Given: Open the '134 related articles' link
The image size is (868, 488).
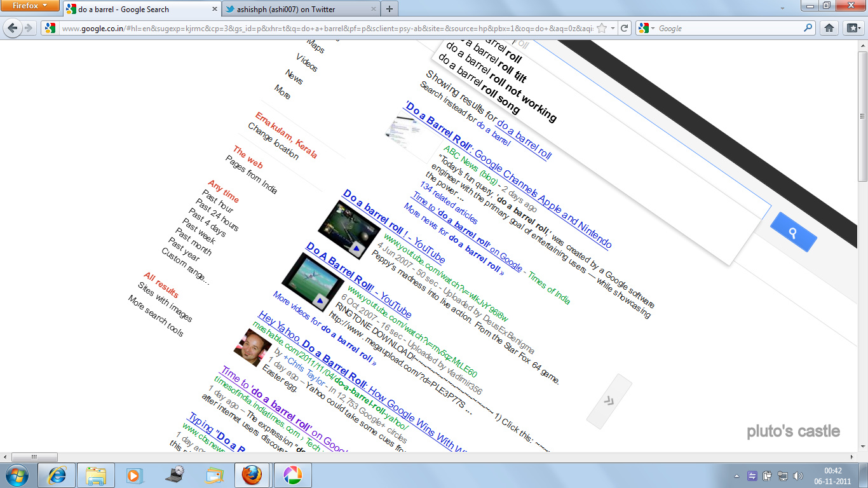Looking at the screenshot, I should 449,202.
